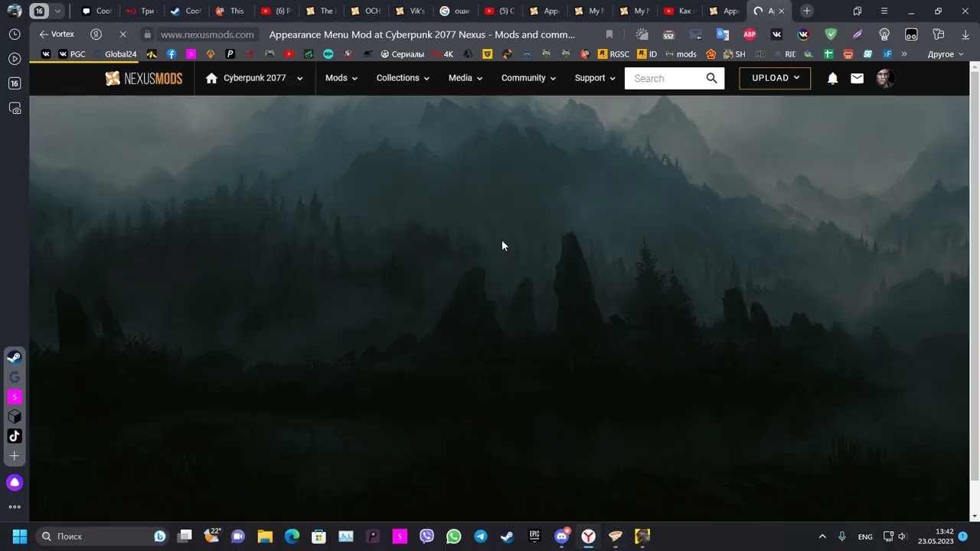980x551 pixels.
Task: Show hidden system tray icons
Action: click(822, 536)
